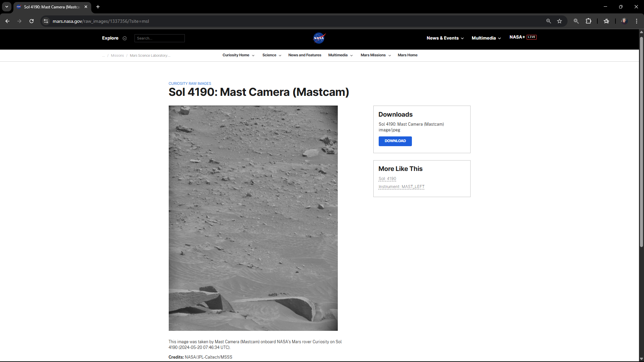Open News and Features menu item
Screen dimensions: 644x362
(x=305, y=55)
